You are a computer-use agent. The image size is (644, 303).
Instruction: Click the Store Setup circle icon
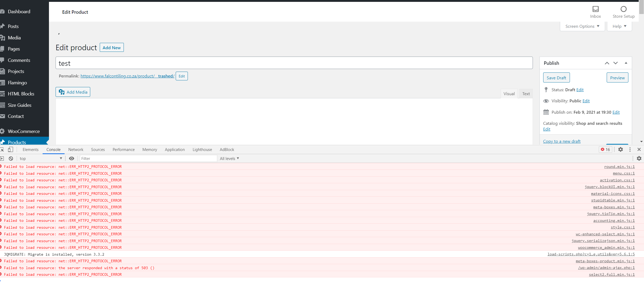(x=623, y=9)
